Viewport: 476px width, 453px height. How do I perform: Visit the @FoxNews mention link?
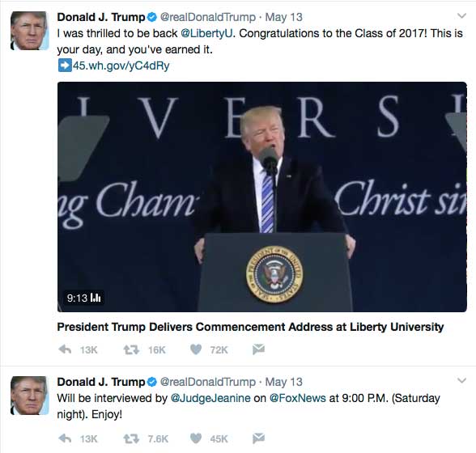coord(298,398)
